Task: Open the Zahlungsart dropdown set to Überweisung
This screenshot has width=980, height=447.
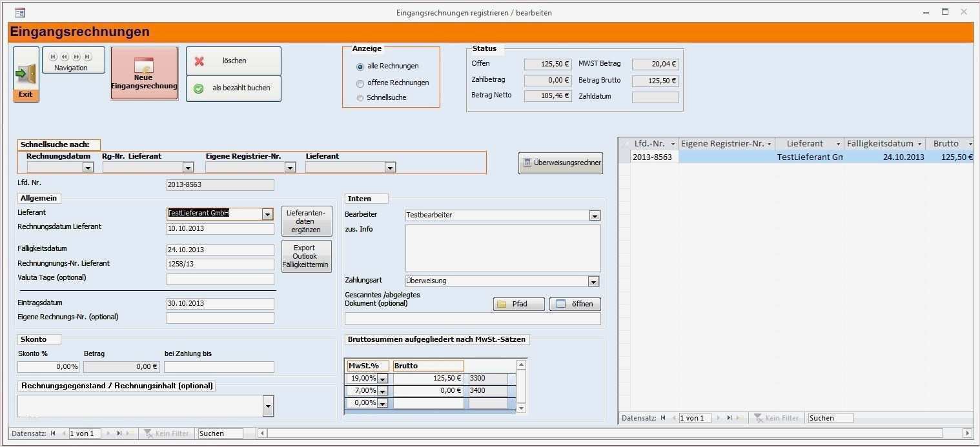Action: (593, 281)
